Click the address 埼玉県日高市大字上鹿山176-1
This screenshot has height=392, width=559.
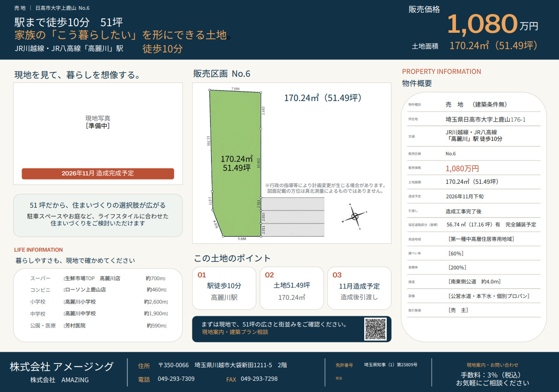tap(485, 120)
